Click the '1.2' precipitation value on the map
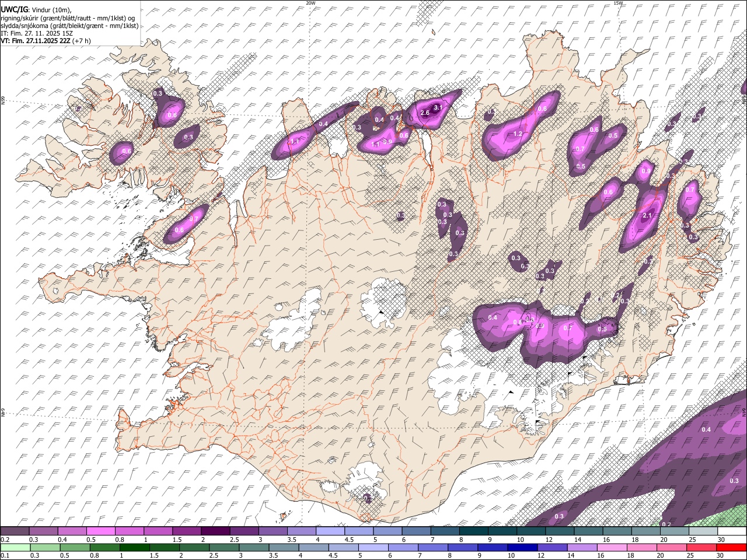The width and height of the screenshot is (747, 560). [x=518, y=134]
